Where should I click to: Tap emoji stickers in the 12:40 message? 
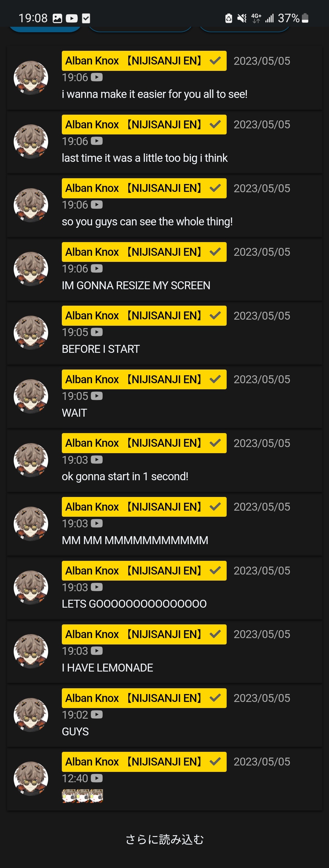pos(82,796)
